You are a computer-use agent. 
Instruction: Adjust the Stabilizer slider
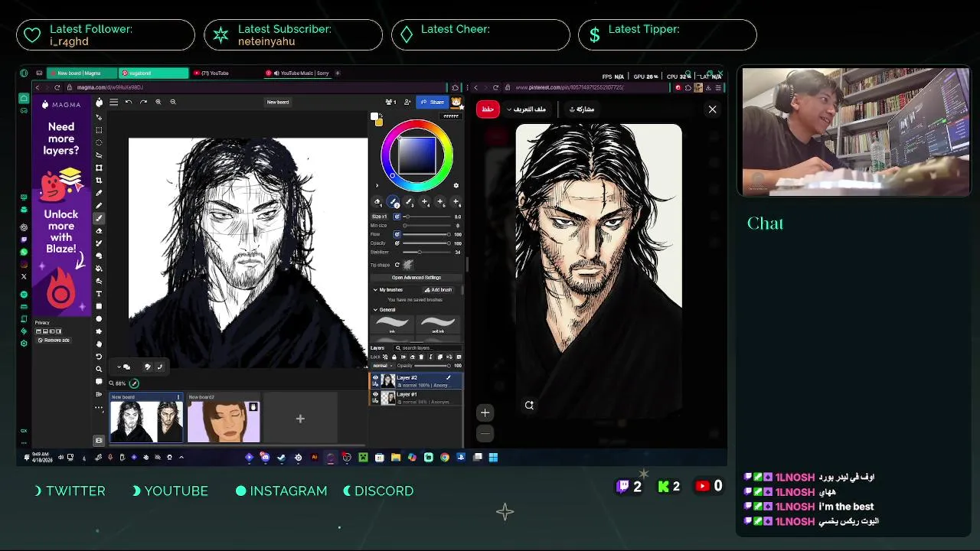click(x=426, y=252)
